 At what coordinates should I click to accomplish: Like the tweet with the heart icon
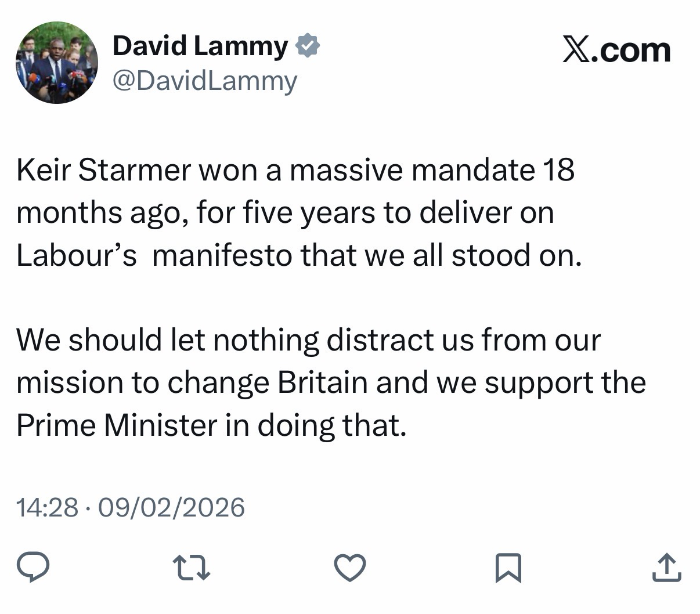(351, 567)
